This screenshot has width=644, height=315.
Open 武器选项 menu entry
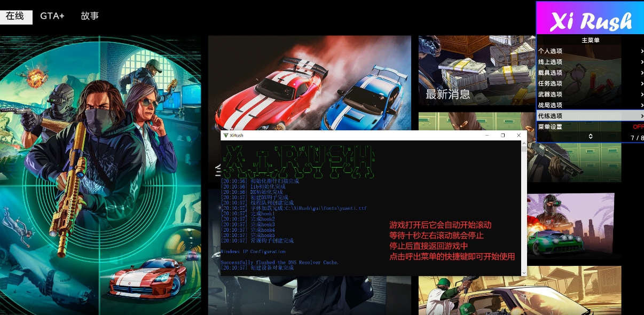click(590, 94)
